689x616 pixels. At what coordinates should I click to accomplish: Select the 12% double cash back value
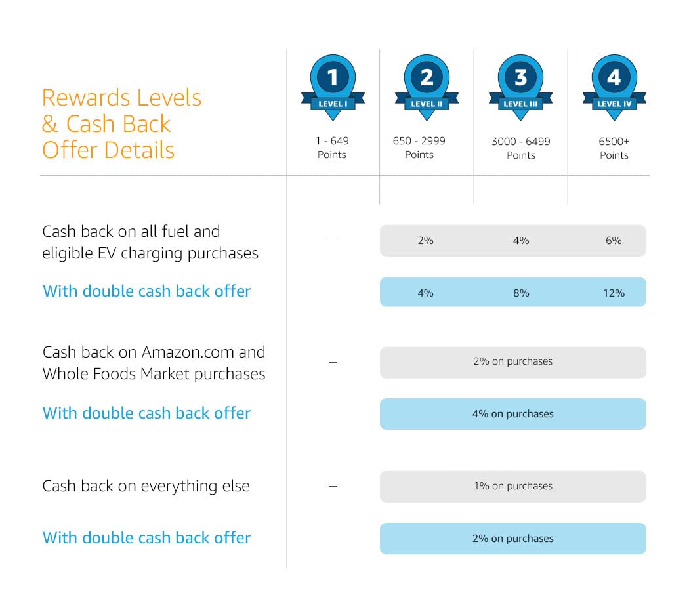pos(614,293)
